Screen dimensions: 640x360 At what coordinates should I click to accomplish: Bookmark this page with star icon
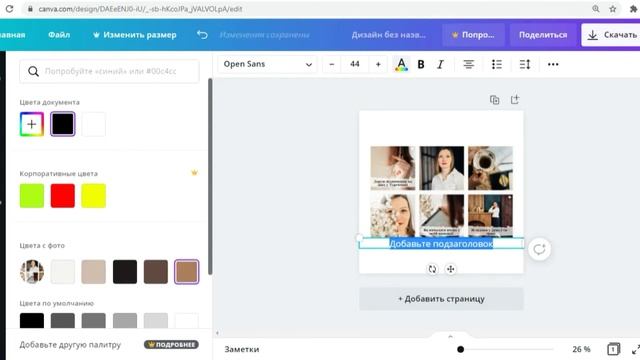[x=613, y=9]
